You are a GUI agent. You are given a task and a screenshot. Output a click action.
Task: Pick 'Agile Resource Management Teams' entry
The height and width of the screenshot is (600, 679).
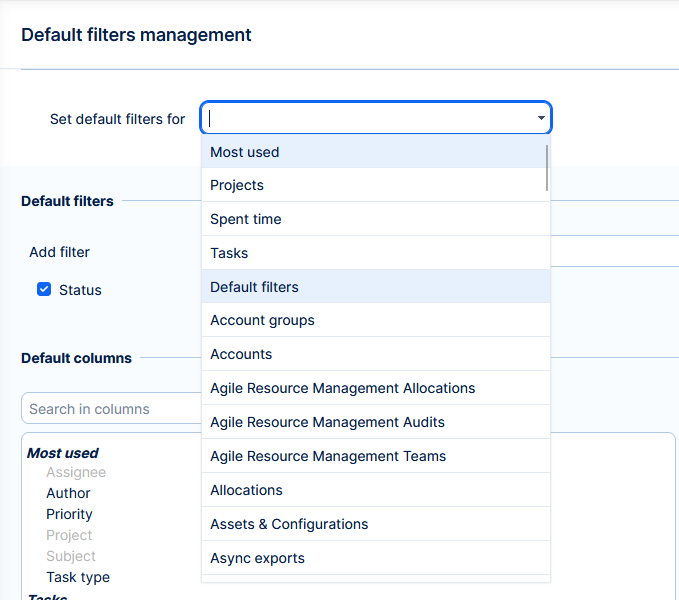click(x=374, y=456)
